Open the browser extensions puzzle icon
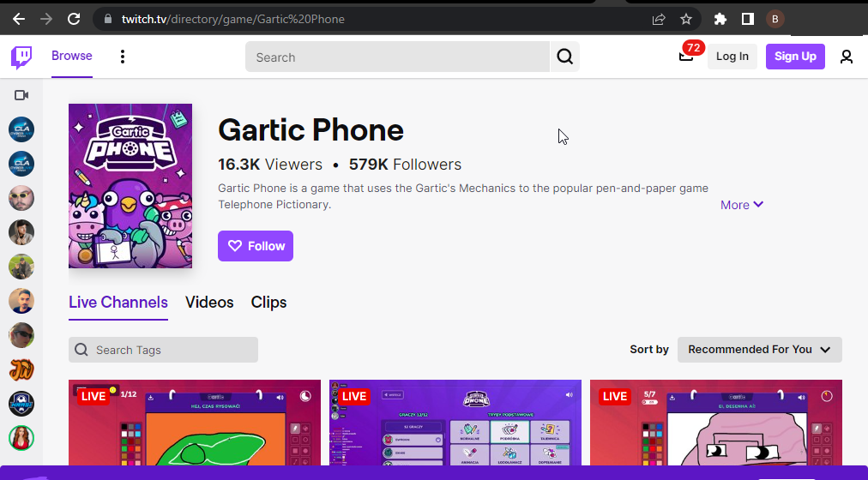 point(720,20)
